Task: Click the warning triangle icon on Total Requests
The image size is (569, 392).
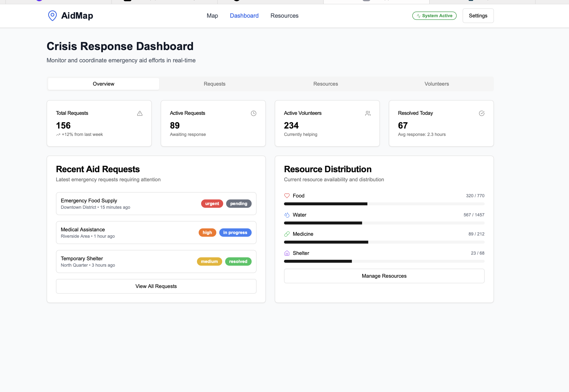Action: [x=140, y=113]
